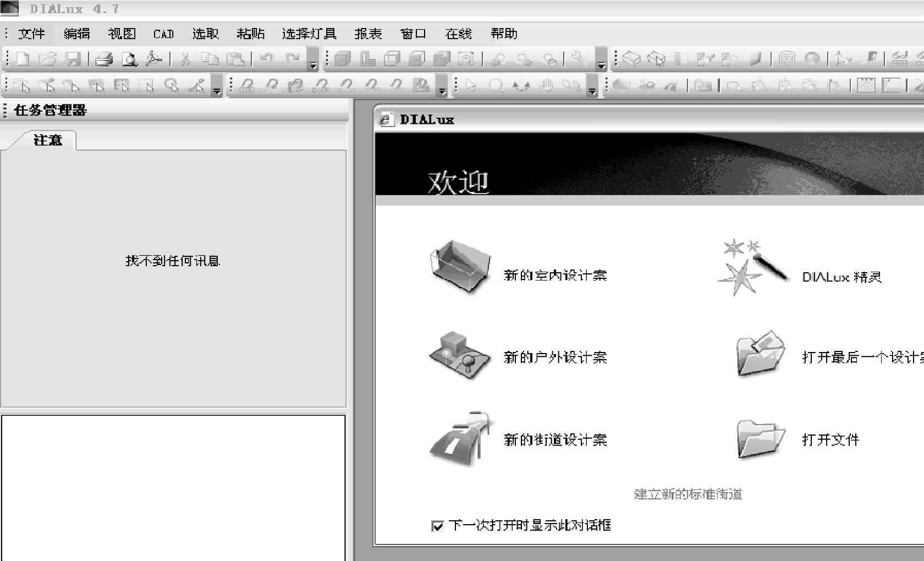
Task: Click the 任务管理器 panel title
Action: pos(51,111)
